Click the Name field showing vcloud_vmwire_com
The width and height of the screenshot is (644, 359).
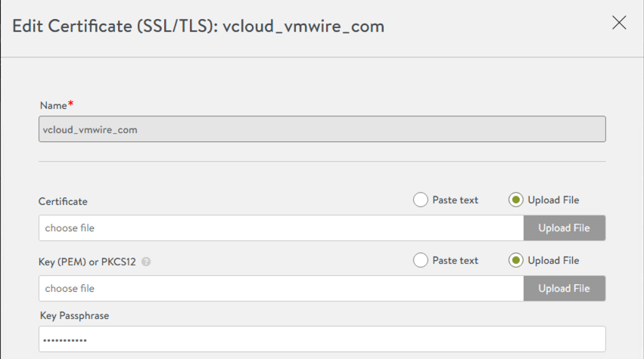322,129
